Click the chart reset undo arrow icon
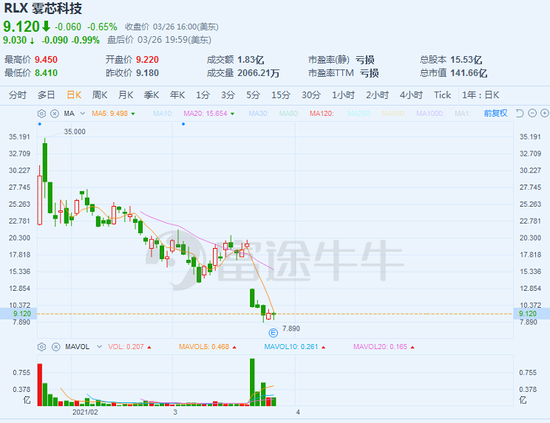 coord(519,113)
